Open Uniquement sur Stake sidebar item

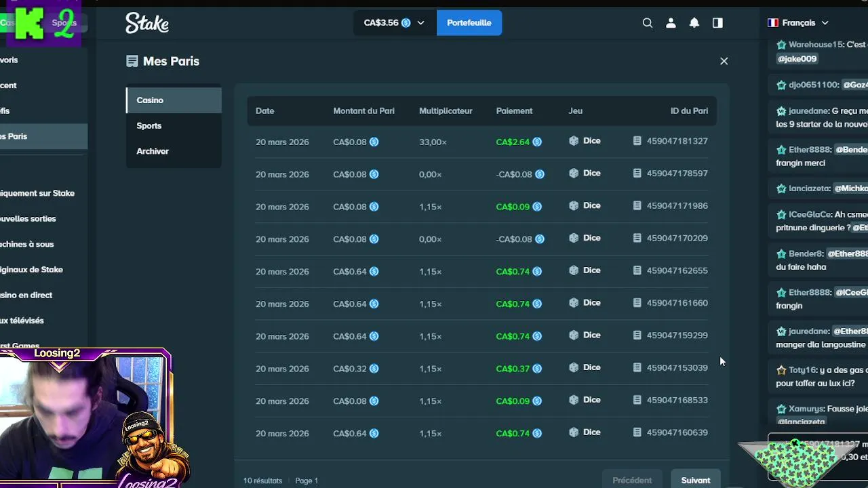coord(37,193)
